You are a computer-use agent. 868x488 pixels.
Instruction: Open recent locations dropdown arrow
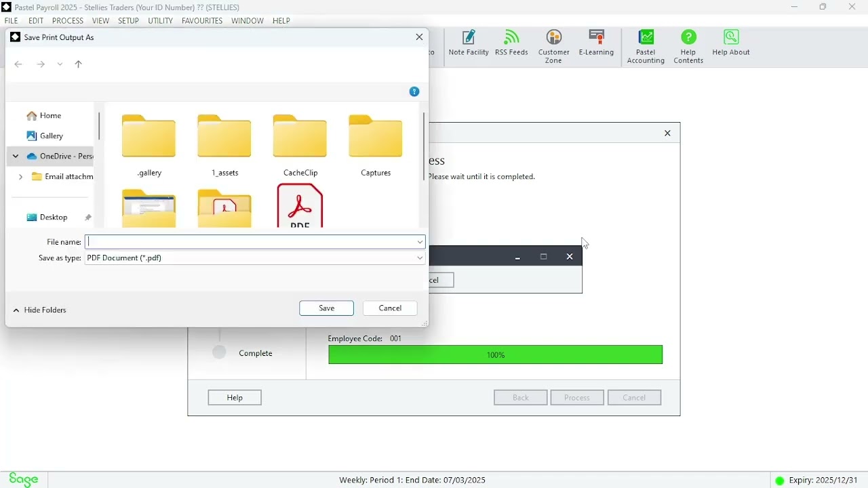60,64
